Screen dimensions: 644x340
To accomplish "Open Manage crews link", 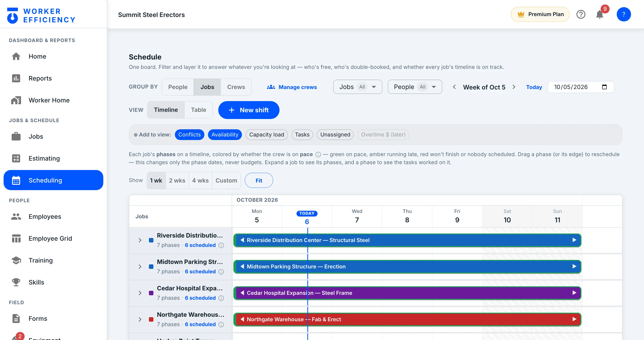I will pos(292,87).
